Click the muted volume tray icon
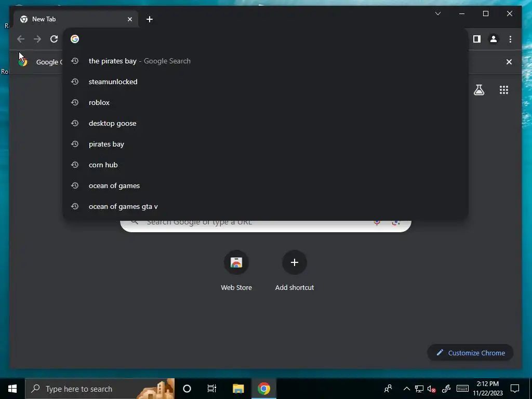This screenshot has width=532, height=399. pyautogui.click(x=432, y=389)
